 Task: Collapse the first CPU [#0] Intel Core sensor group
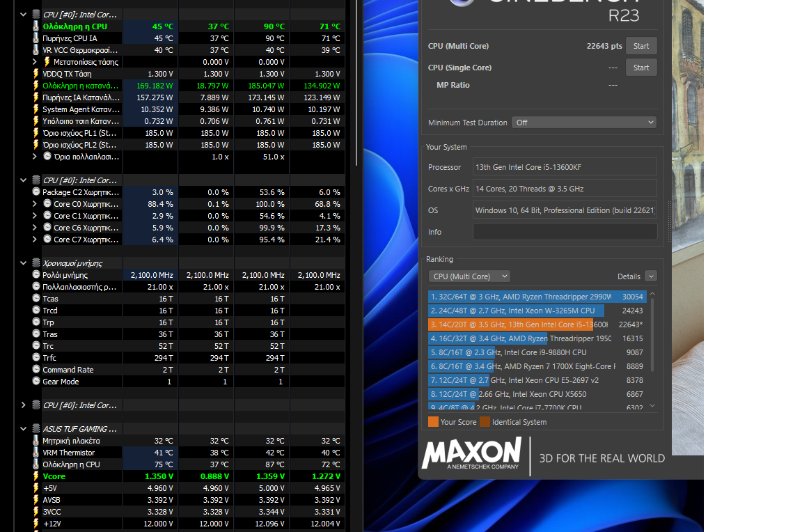[23, 15]
